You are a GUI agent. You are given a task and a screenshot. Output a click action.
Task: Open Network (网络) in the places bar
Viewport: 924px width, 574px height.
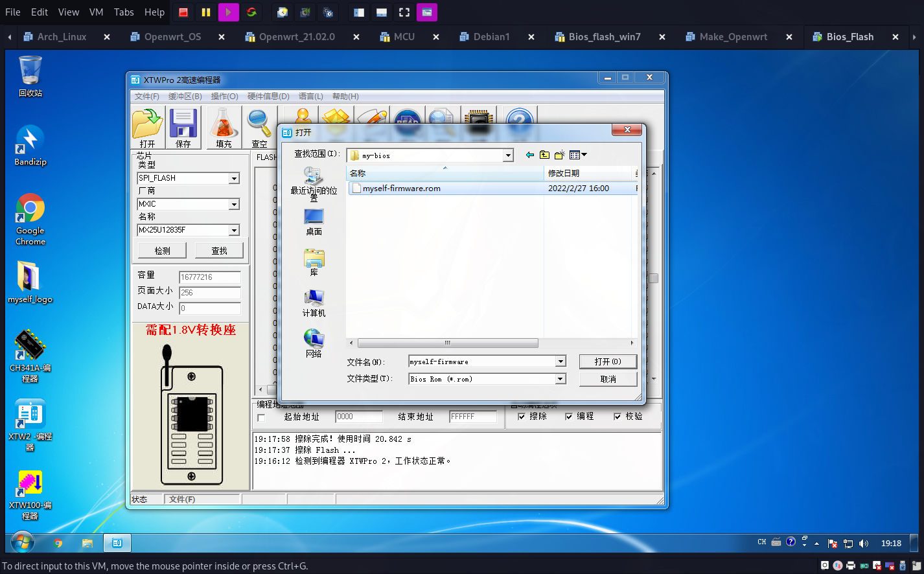pyautogui.click(x=314, y=343)
